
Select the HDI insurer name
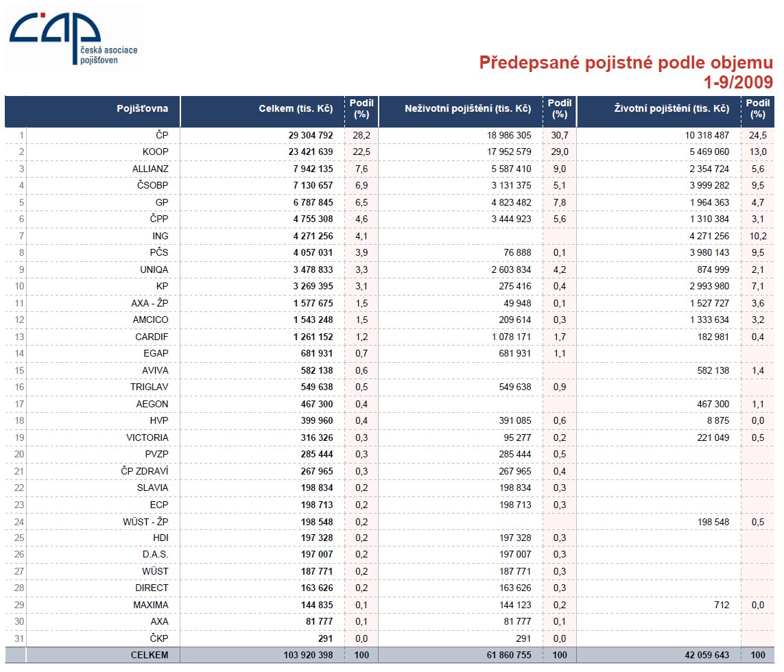161,538
